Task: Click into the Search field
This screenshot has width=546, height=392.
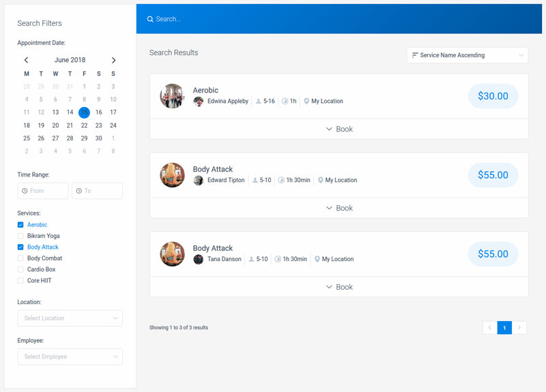Action: point(339,19)
